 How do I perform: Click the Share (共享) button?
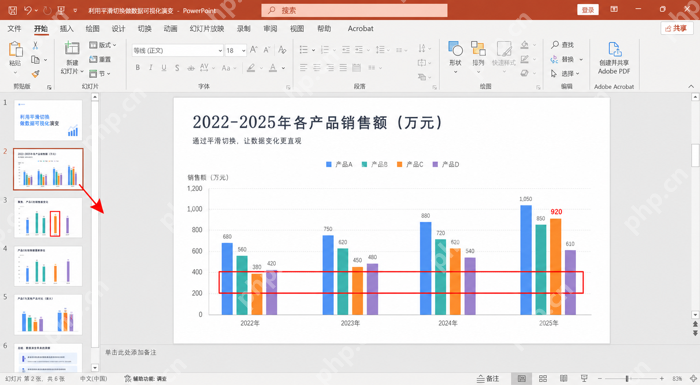[676, 28]
